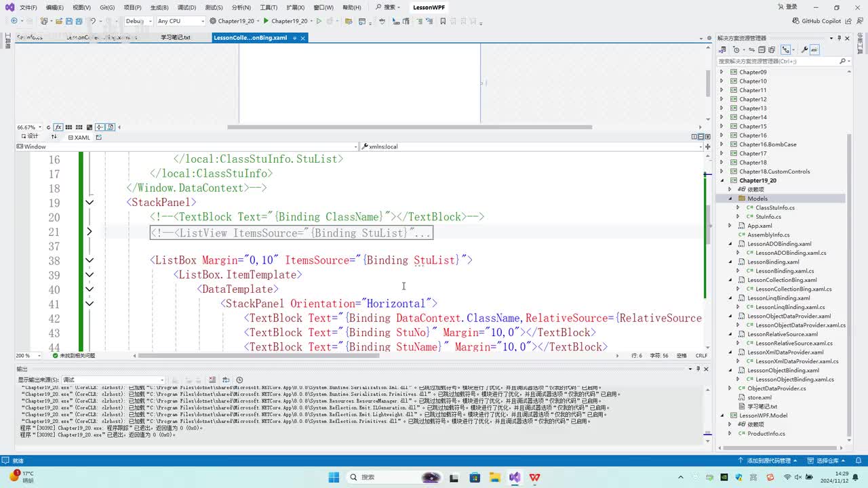Open the 工具(T) menu
Viewport: 868px width, 488px height.
(x=269, y=7)
